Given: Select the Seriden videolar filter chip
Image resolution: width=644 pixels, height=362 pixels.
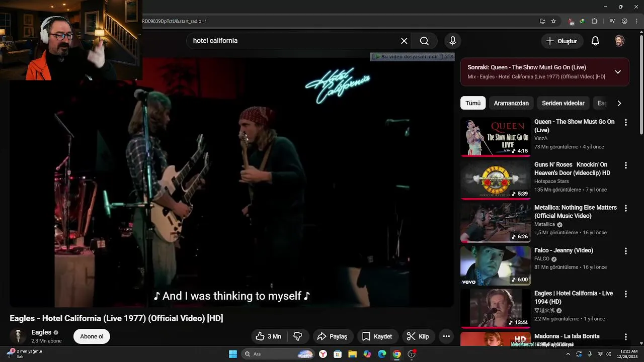Looking at the screenshot, I should click(563, 103).
